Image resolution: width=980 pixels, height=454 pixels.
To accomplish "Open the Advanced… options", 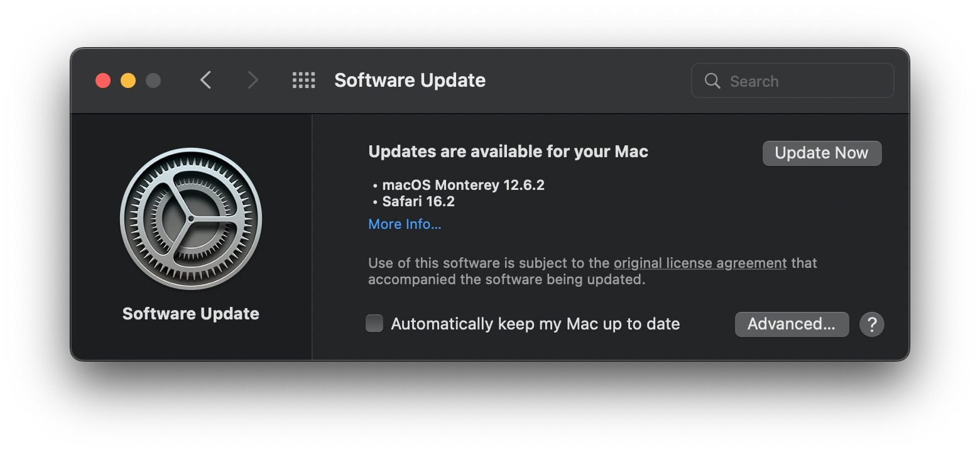I will 792,324.
